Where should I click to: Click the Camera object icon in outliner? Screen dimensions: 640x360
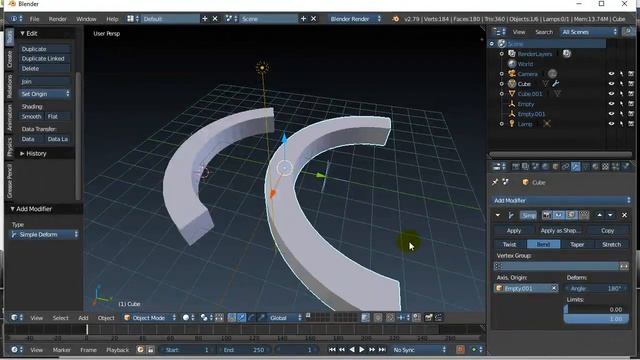pos(512,74)
